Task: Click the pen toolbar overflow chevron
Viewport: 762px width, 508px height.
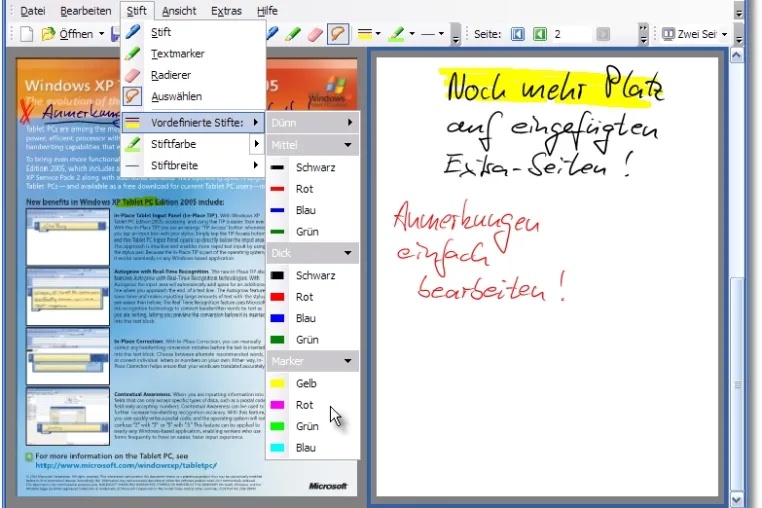Action: tap(455, 35)
